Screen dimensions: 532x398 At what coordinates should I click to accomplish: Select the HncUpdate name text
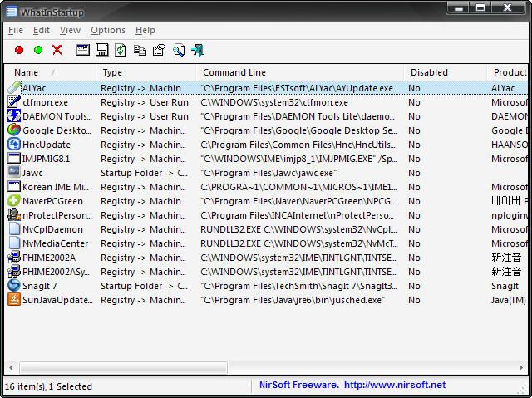(47, 145)
